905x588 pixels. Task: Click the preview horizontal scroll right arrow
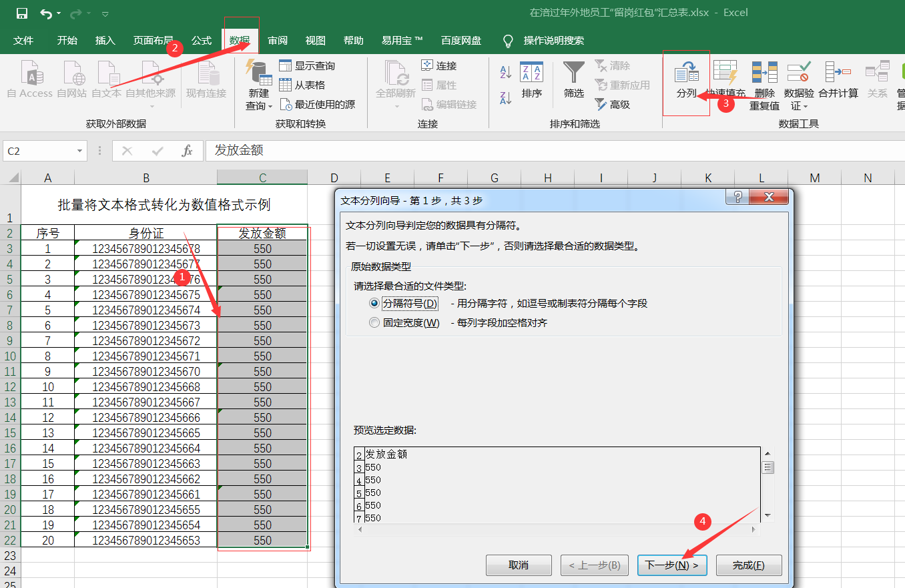pyautogui.click(x=755, y=529)
